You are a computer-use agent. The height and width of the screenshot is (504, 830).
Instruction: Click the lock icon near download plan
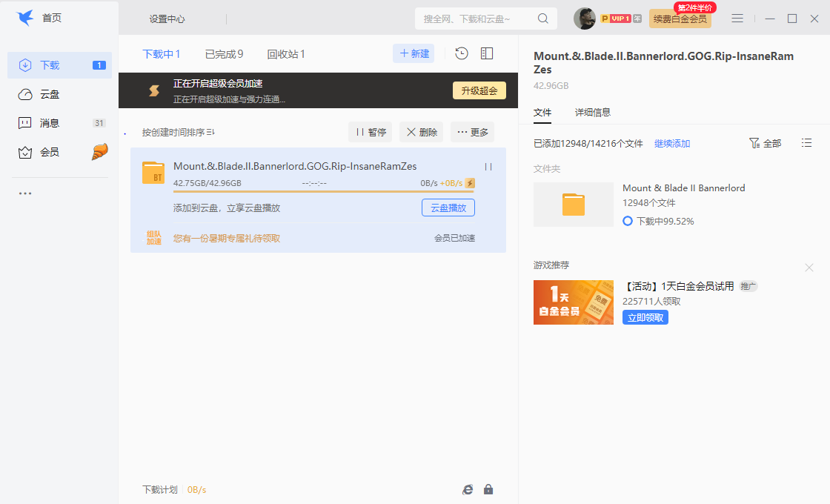[488, 489]
